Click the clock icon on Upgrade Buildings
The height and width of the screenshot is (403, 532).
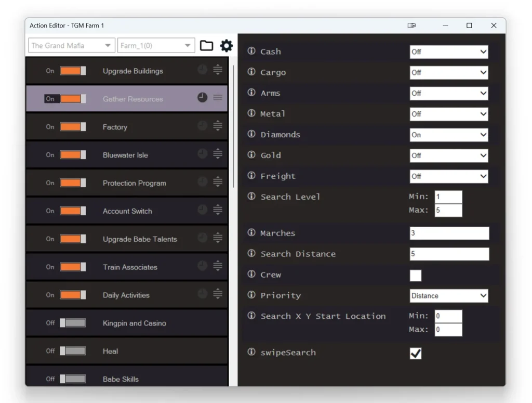coord(202,70)
